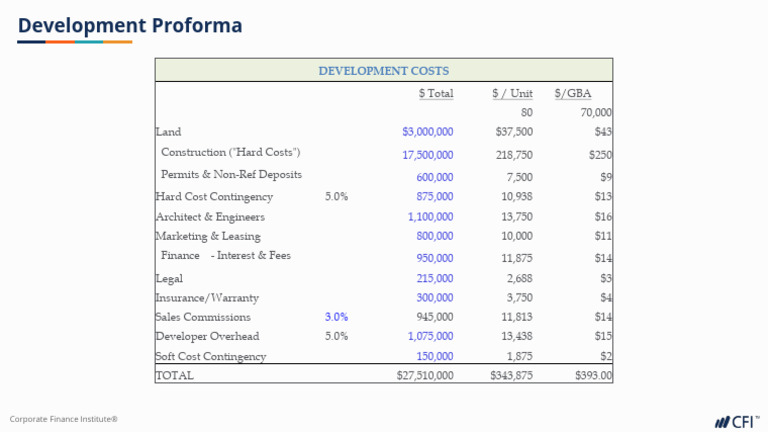Select the Legal cost cell 215,000
The image size is (768, 433).
pos(434,279)
